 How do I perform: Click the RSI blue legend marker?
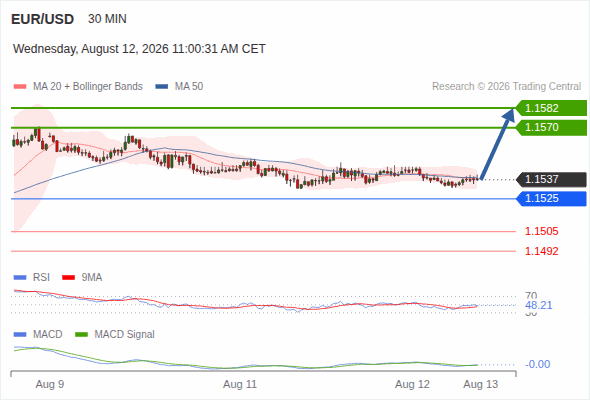point(20,278)
